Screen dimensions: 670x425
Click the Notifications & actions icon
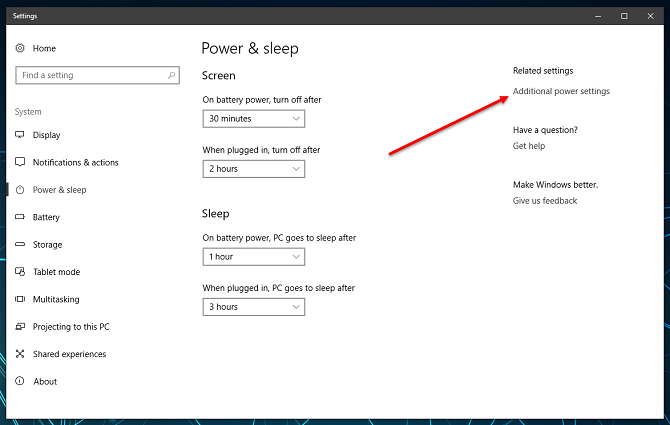point(20,162)
